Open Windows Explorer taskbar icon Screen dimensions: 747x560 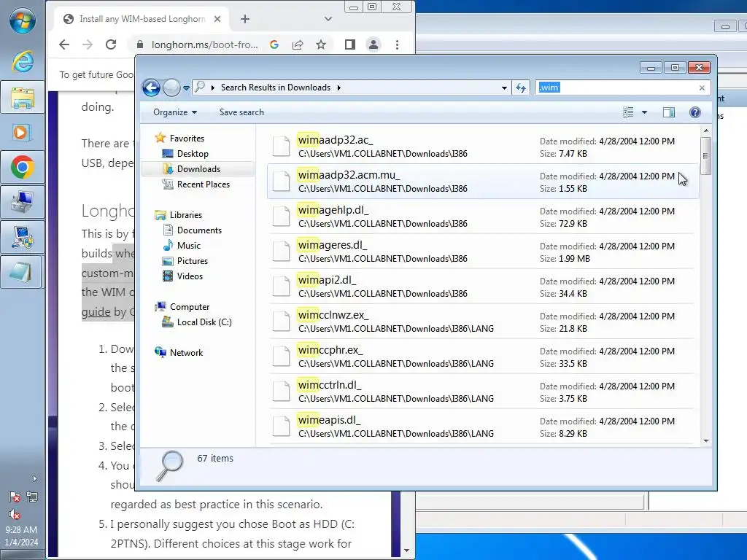(x=22, y=97)
